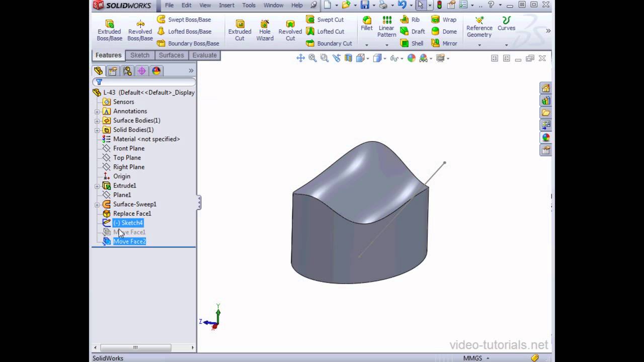Choose Lofted Boss/Base feature

(x=184, y=31)
